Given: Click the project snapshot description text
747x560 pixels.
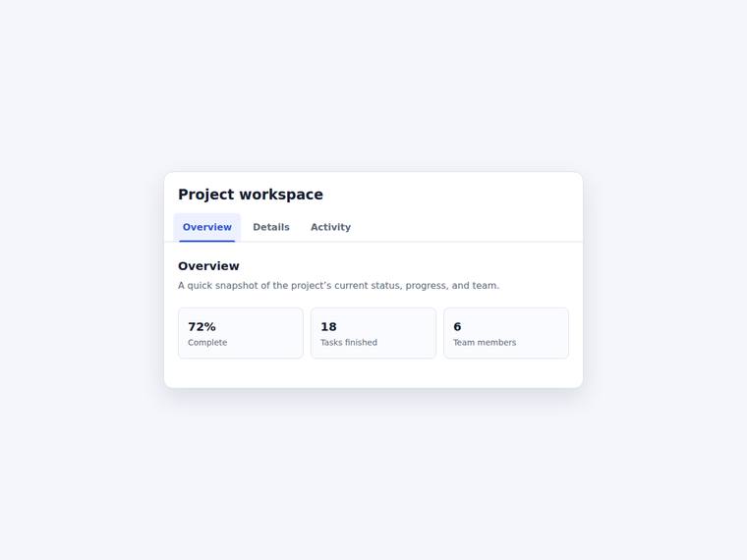Looking at the screenshot, I should pos(339,285).
